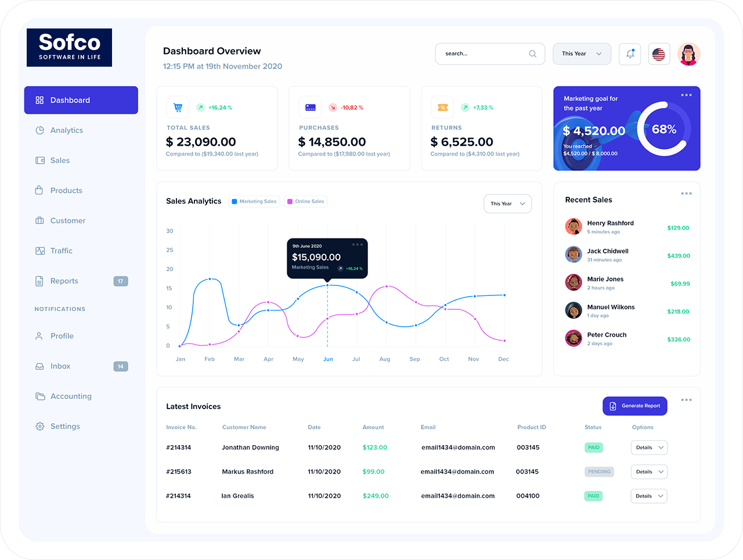Open Analytics in the sidebar
Image resolution: width=743 pixels, height=560 pixels.
click(67, 131)
